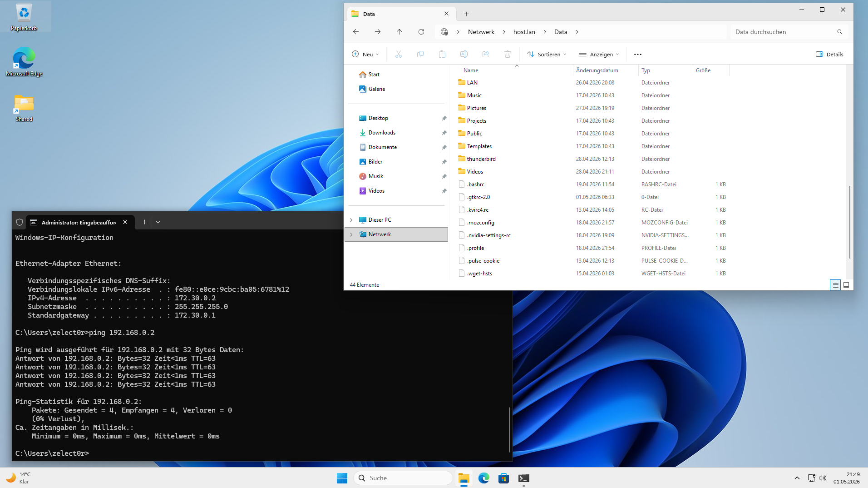Viewport: 868px width, 488px height.
Task: Open the Neu dropdown menu
Action: [x=365, y=55]
